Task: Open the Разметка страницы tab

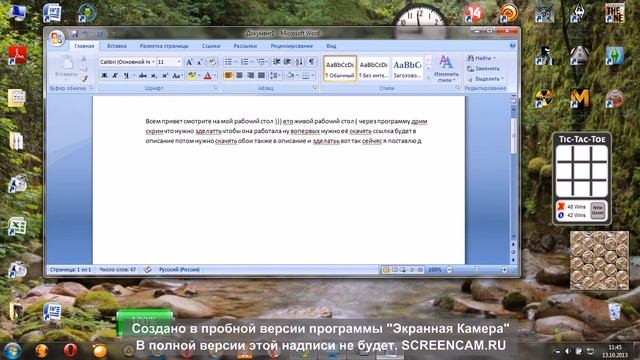Action: 164,46
